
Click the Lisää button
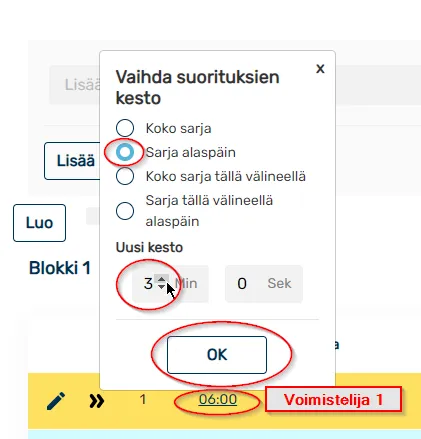[x=72, y=161]
